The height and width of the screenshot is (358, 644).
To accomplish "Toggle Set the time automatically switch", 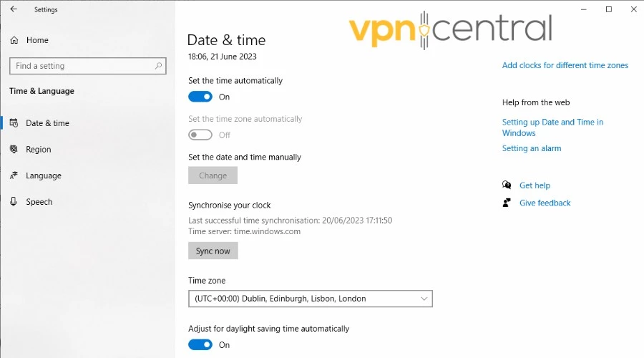I will tap(200, 97).
